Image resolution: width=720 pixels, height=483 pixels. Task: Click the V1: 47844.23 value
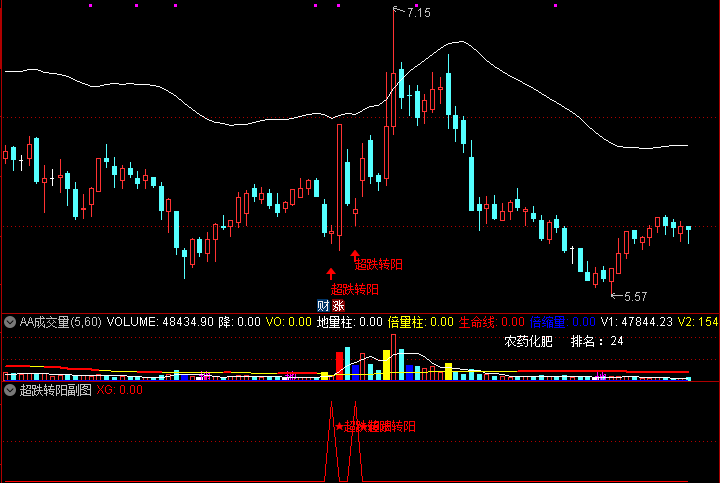coord(637,322)
